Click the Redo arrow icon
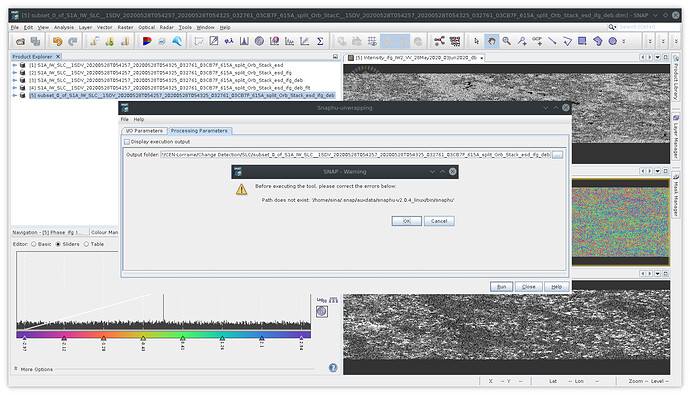The image size is (690, 395). click(x=73, y=41)
